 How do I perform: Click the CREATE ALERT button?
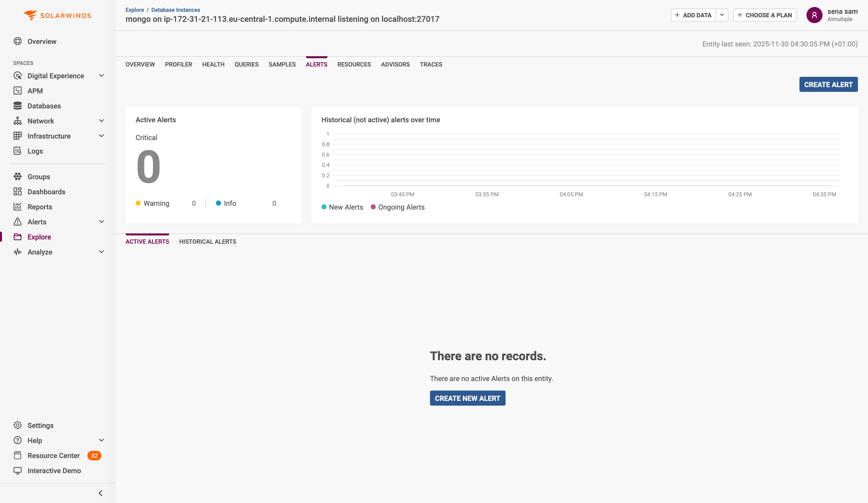tap(828, 84)
